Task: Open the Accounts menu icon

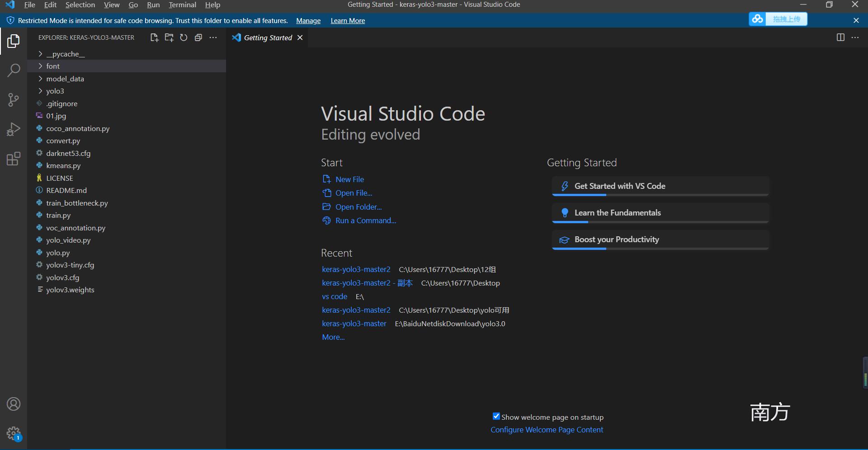Action: click(14, 404)
